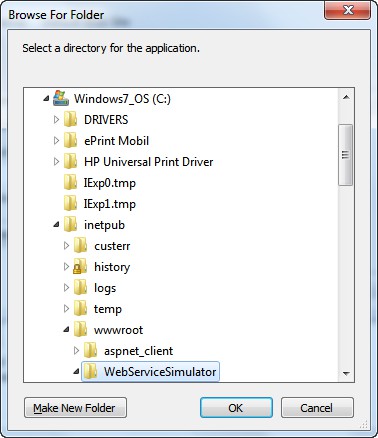The width and height of the screenshot is (378, 438).
Task: Select the wwwroot folder name
Action: point(118,330)
